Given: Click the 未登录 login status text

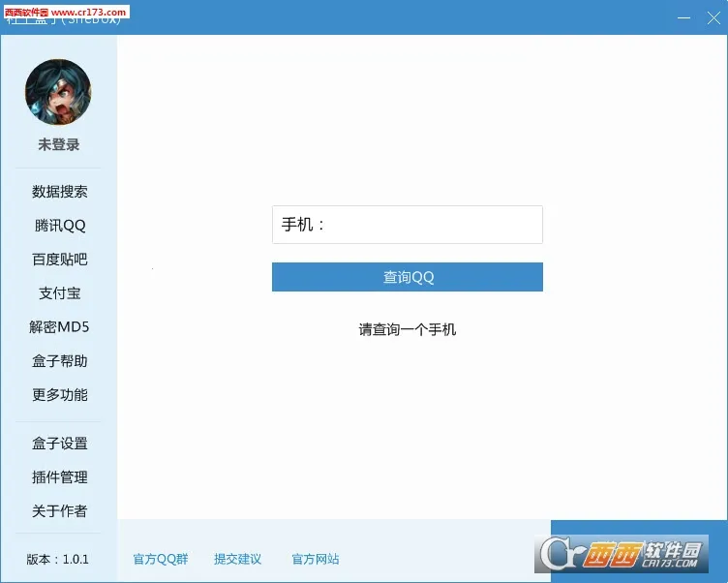Looking at the screenshot, I should pyautogui.click(x=58, y=144).
